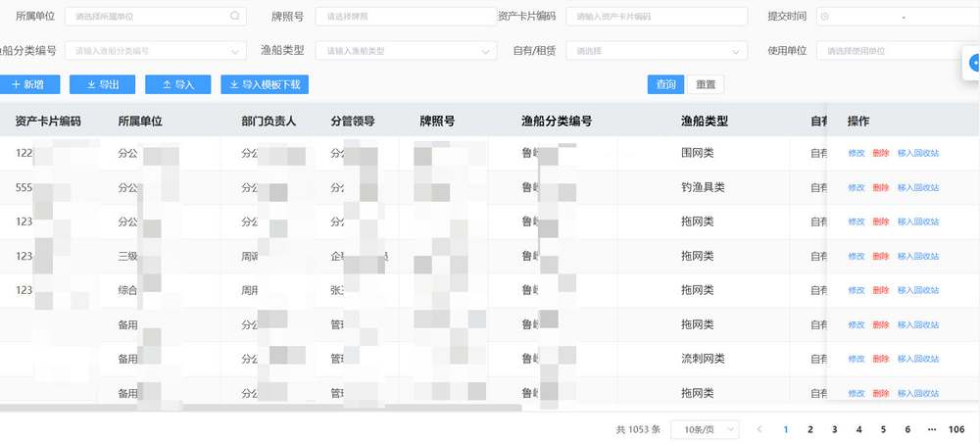The height and width of the screenshot is (443, 980).
Task: Click the 资产卡片编码 column header
Action: pos(48,122)
